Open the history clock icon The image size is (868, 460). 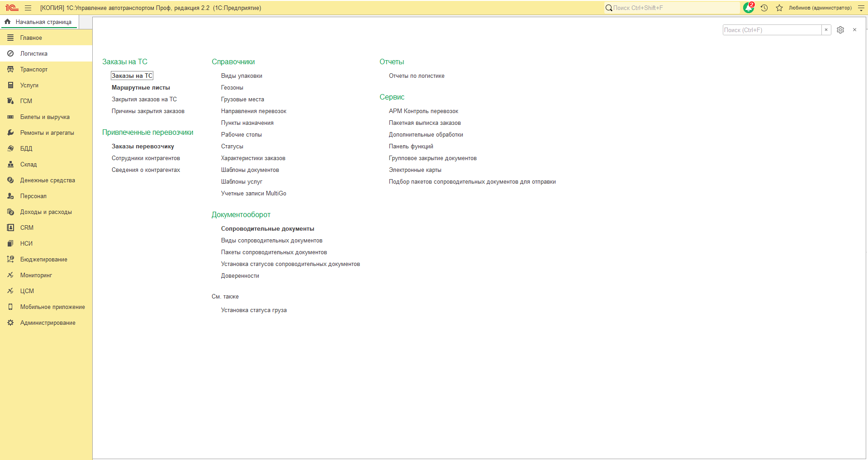(764, 8)
